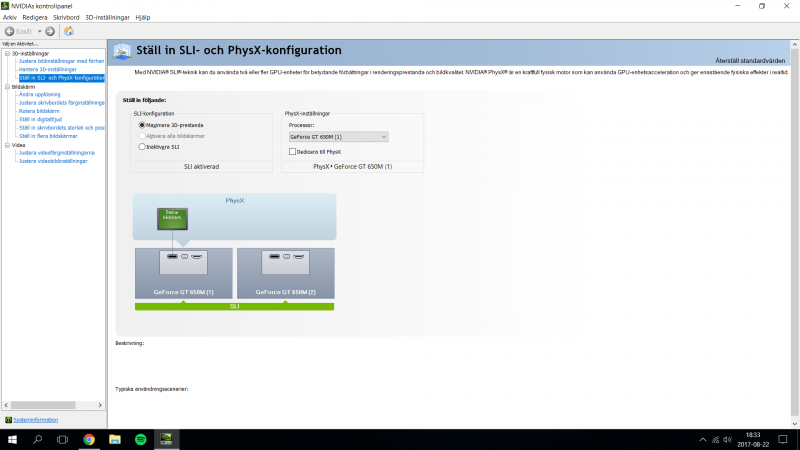Open the PhysX Processor dropdown
This screenshot has height=450, width=800.
coord(338,137)
